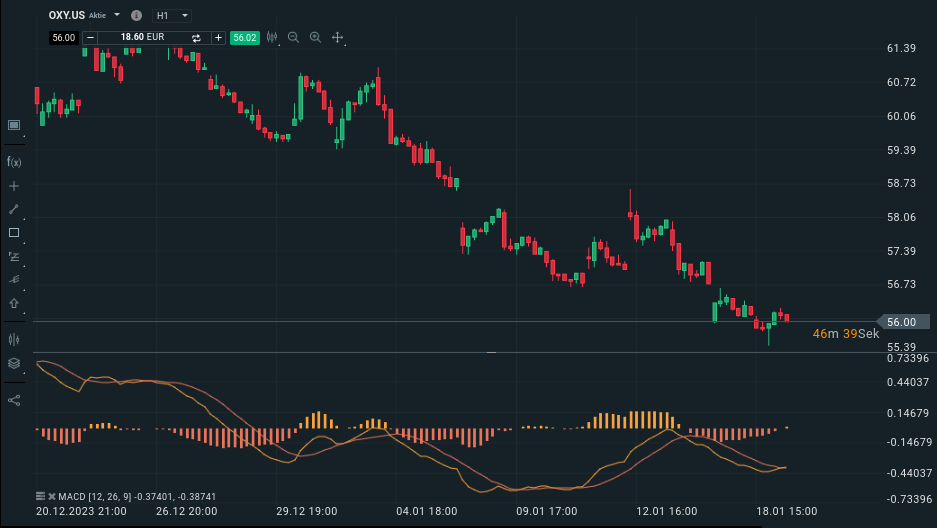Select the crosshair move tool

pos(338,38)
